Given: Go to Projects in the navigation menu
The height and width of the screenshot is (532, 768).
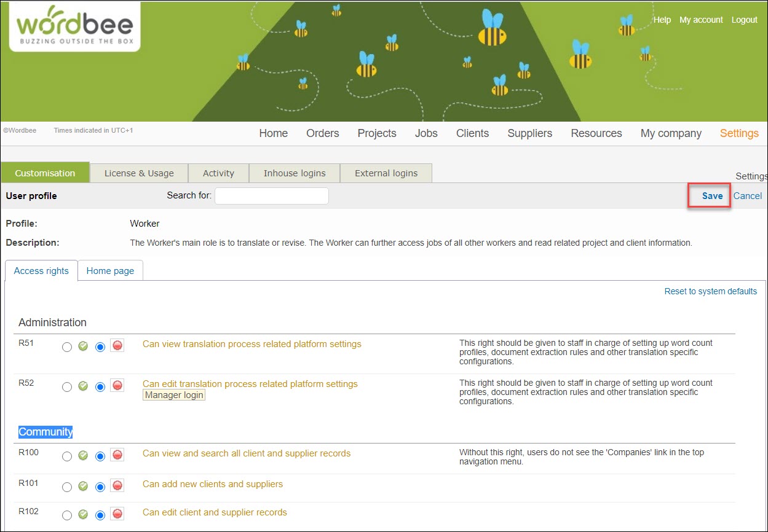Looking at the screenshot, I should [x=377, y=133].
